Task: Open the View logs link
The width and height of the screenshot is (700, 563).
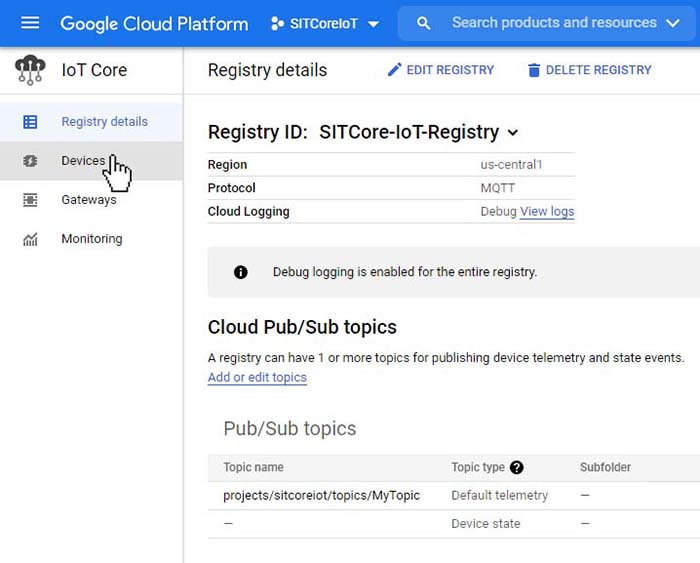Action: tap(547, 211)
